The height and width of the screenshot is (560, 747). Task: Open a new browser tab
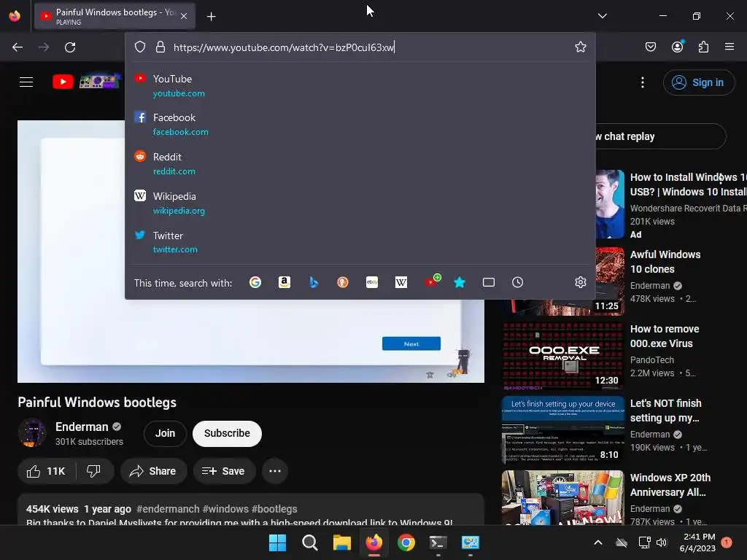211,17
